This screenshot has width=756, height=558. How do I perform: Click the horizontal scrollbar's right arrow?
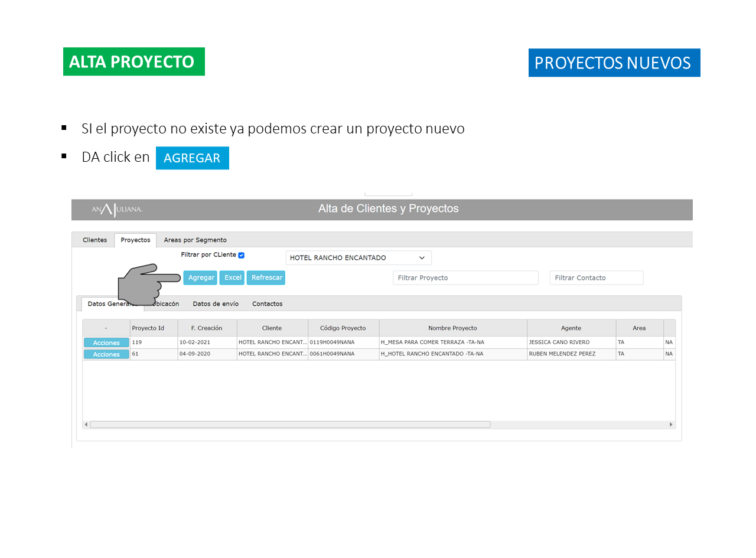click(671, 425)
